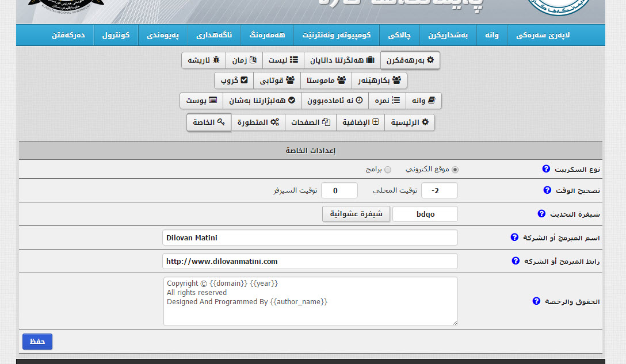Select the برامج radio option

388,170
